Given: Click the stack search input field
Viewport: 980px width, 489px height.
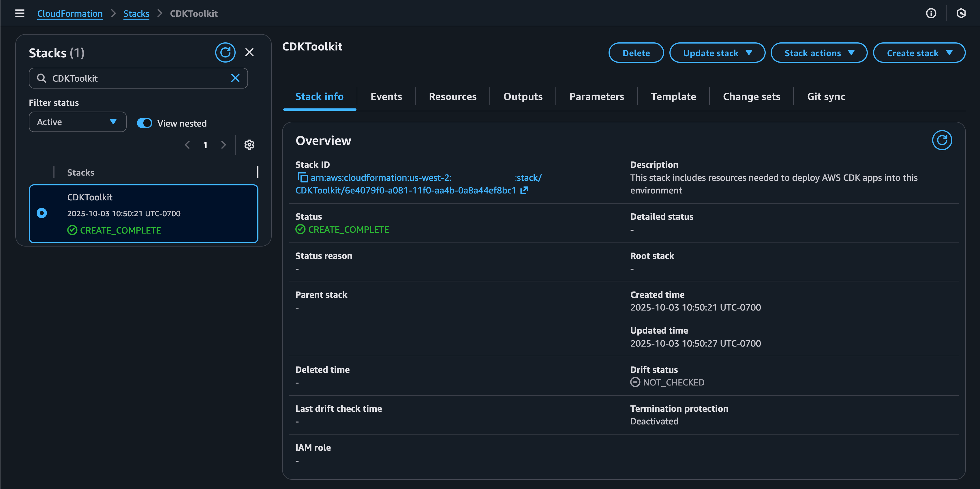Looking at the screenshot, I should coord(138,78).
